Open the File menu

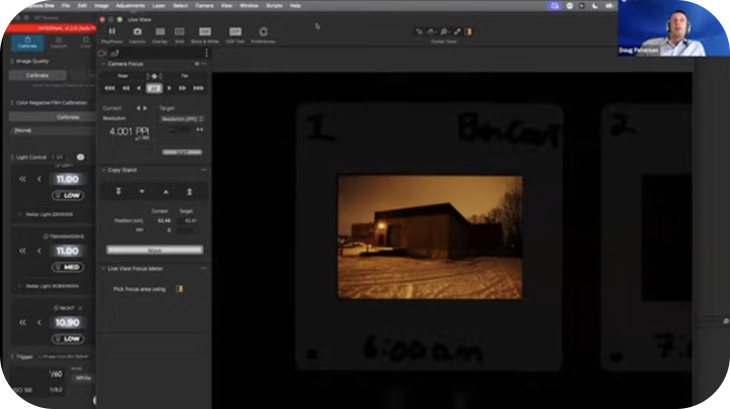(66, 6)
